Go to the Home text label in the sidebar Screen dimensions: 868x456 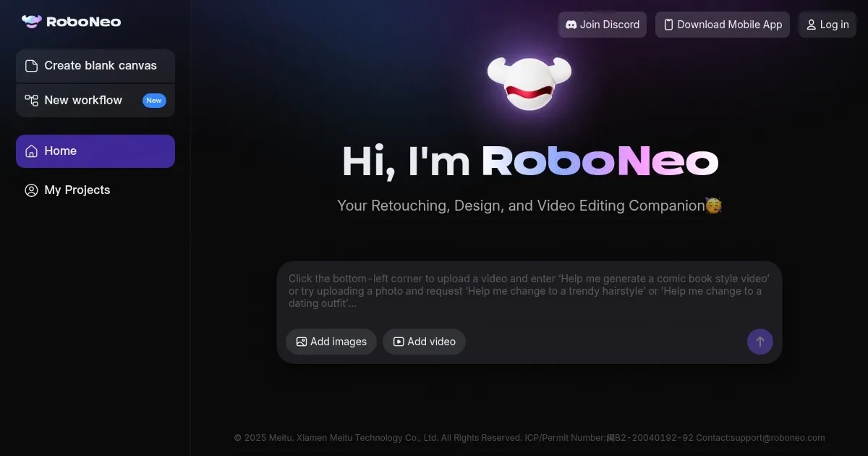coord(61,151)
